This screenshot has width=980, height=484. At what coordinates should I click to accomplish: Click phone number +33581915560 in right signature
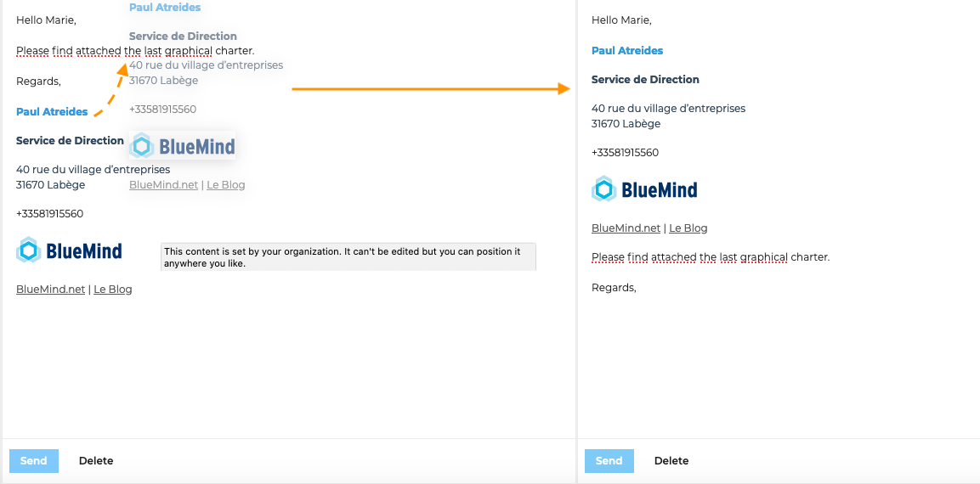pyautogui.click(x=625, y=152)
